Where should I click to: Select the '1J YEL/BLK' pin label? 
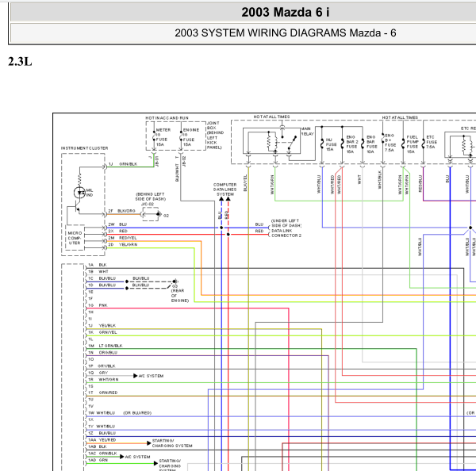[102, 325]
